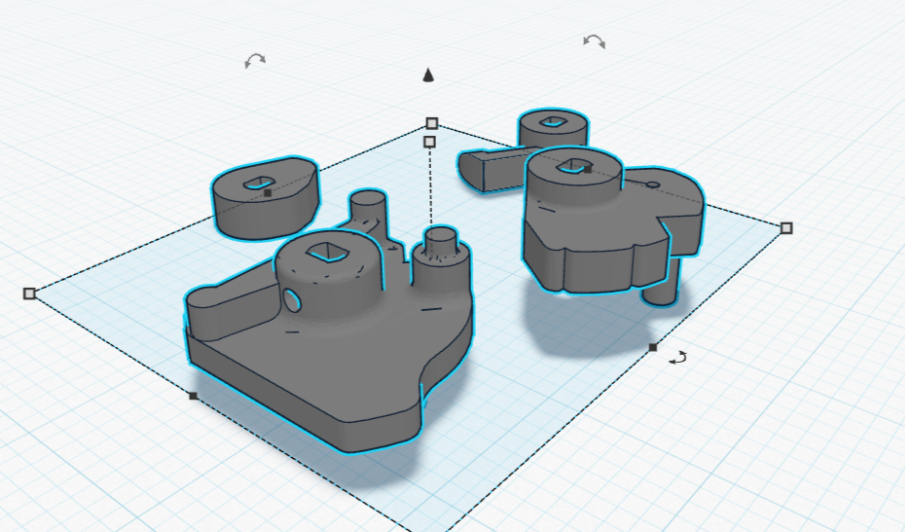Select the right corner white resize handle

pyautogui.click(x=786, y=228)
